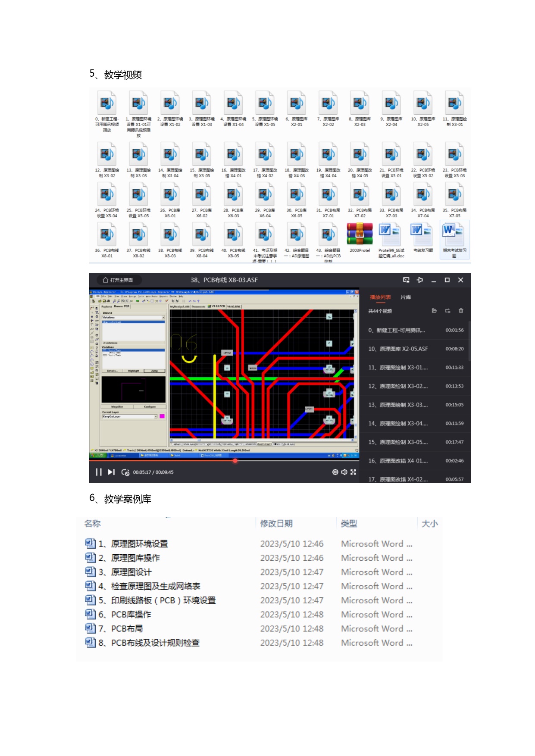Open the 2003Protel archive file
Image resolution: width=535 pixels, height=756 pixels.
(x=360, y=238)
